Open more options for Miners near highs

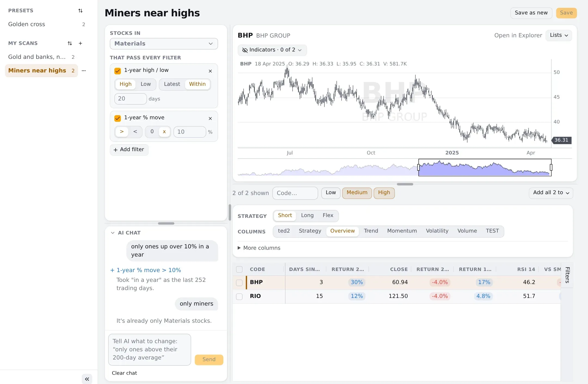(84, 71)
